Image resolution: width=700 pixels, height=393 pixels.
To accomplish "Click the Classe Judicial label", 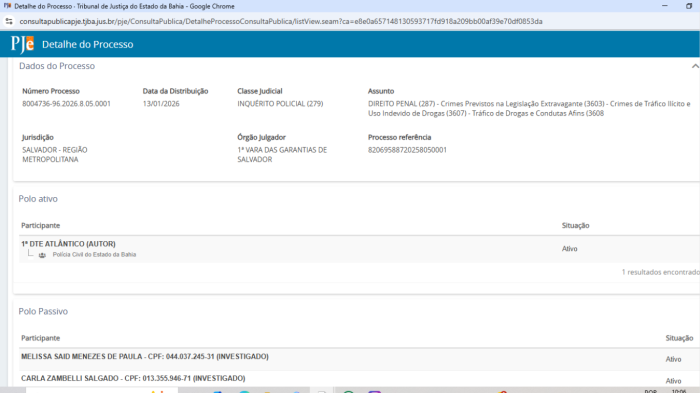I will [x=260, y=91].
